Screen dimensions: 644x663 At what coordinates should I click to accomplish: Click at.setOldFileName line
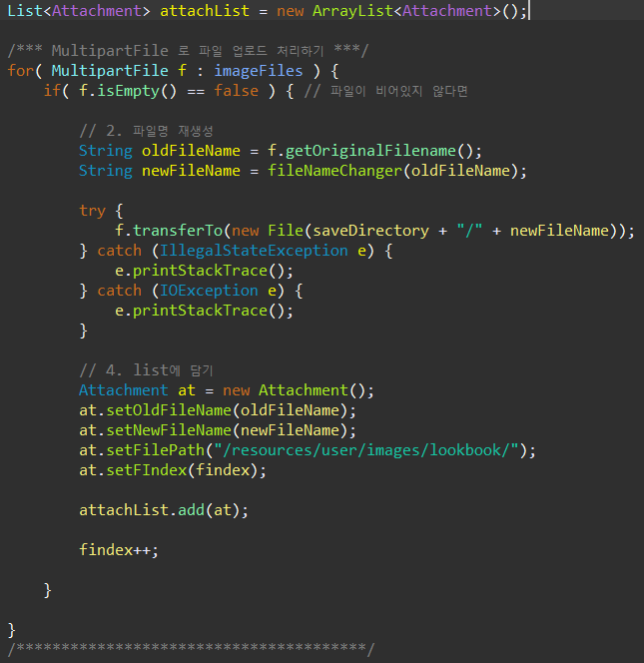218,410
